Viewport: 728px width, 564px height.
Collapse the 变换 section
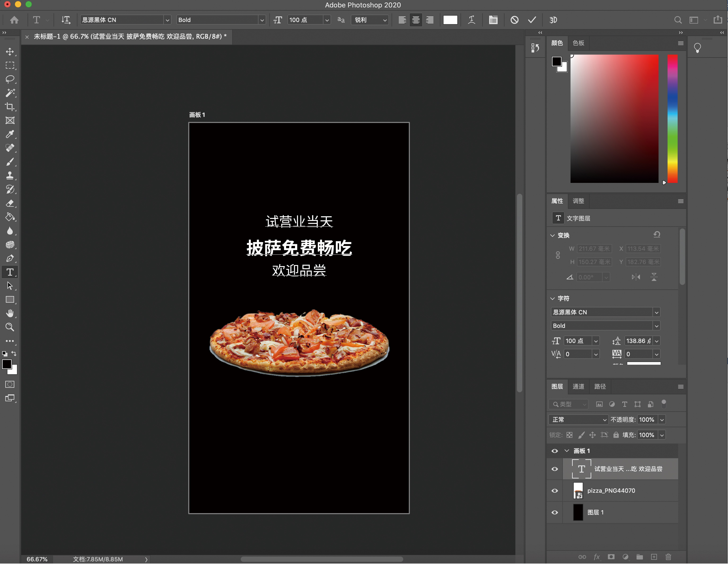click(552, 235)
